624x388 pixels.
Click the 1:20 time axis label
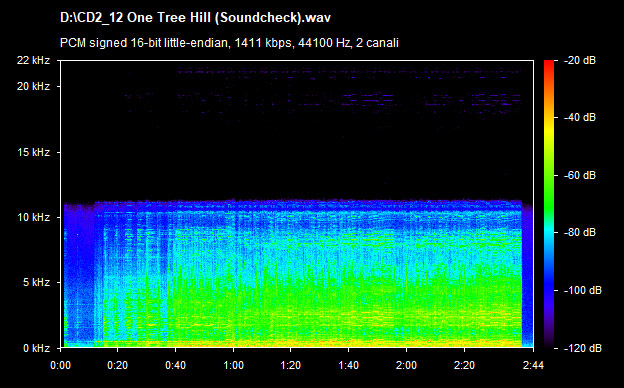pyautogui.click(x=291, y=365)
